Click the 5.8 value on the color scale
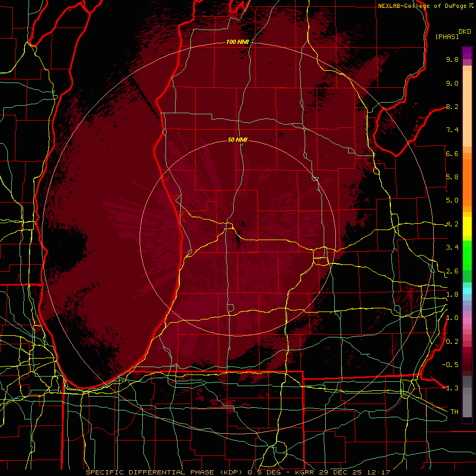The width and height of the screenshot is (476, 476). click(x=452, y=177)
